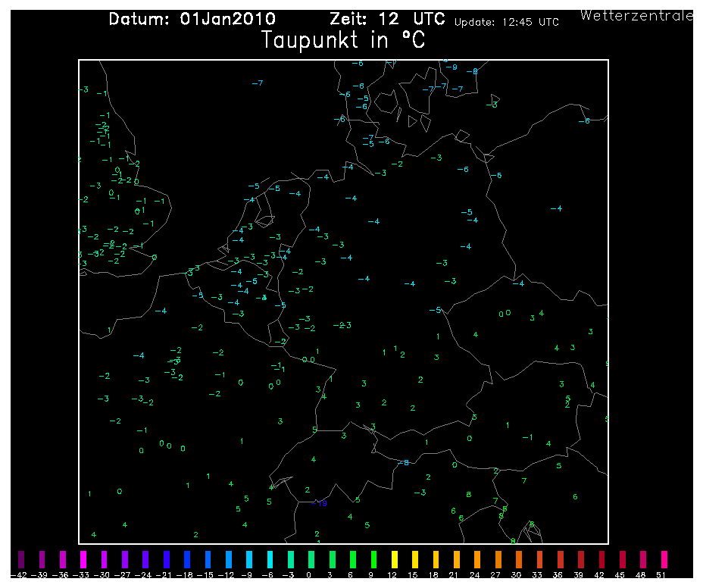Viewport: 703px width, 588px height.
Task: Click the dark blue -19 station value
Action: pyautogui.click(x=319, y=503)
